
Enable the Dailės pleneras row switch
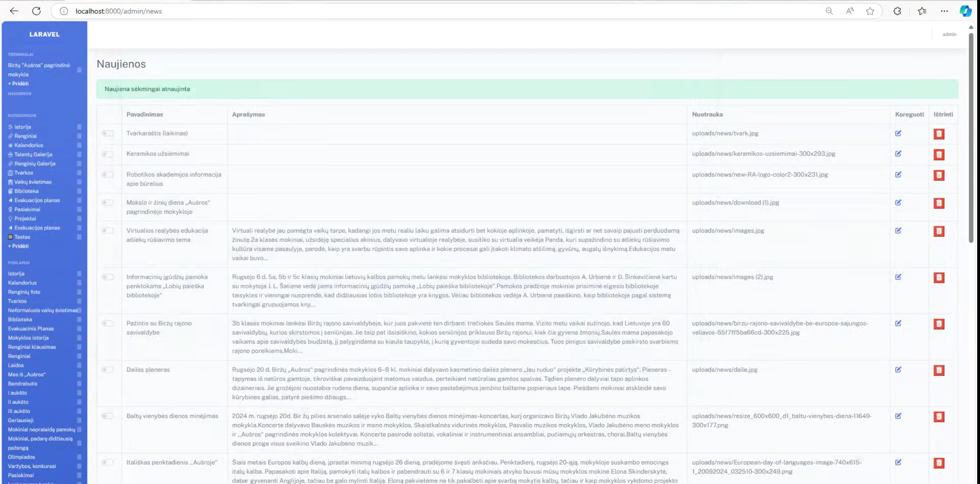click(x=107, y=370)
